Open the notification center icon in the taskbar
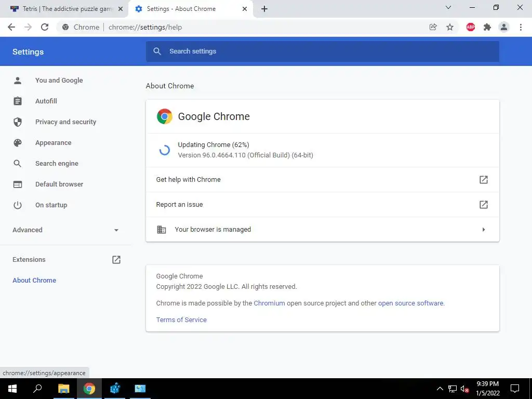Viewport: 532px width, 399px height. coord(515,389)
